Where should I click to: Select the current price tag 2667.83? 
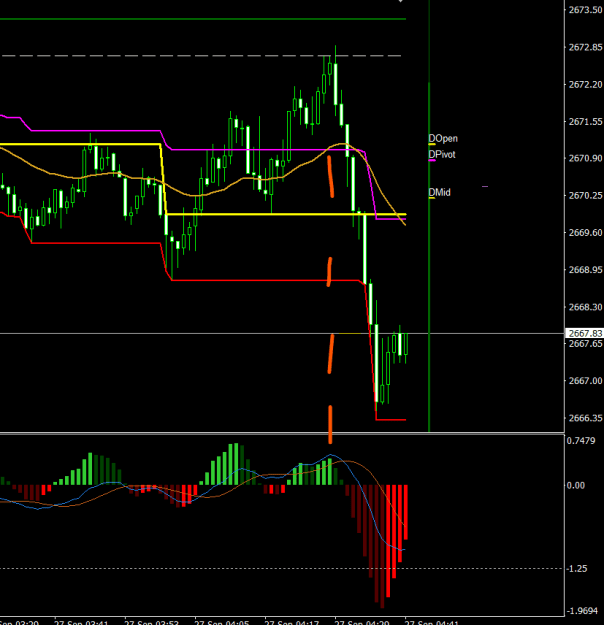click(x=585, y=333)
